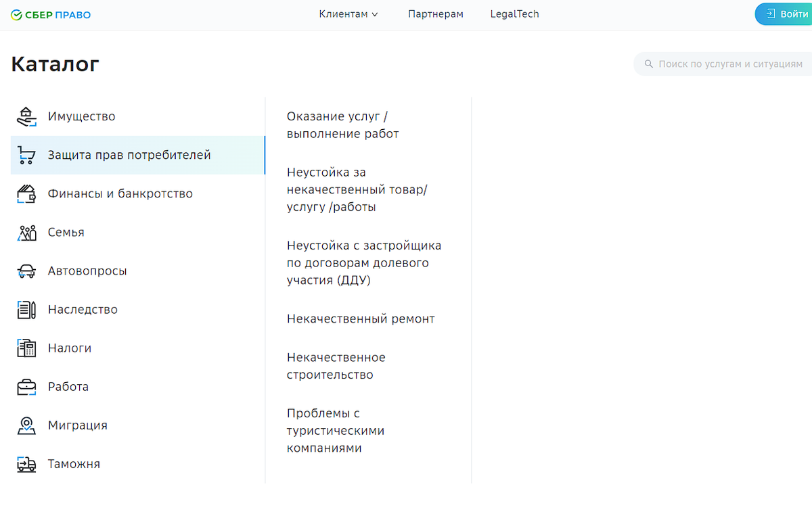Click the shopping cart icon for Защита прав потребителей
The width and height of the screenshot is (812, 514).
(x=26, y=155)
